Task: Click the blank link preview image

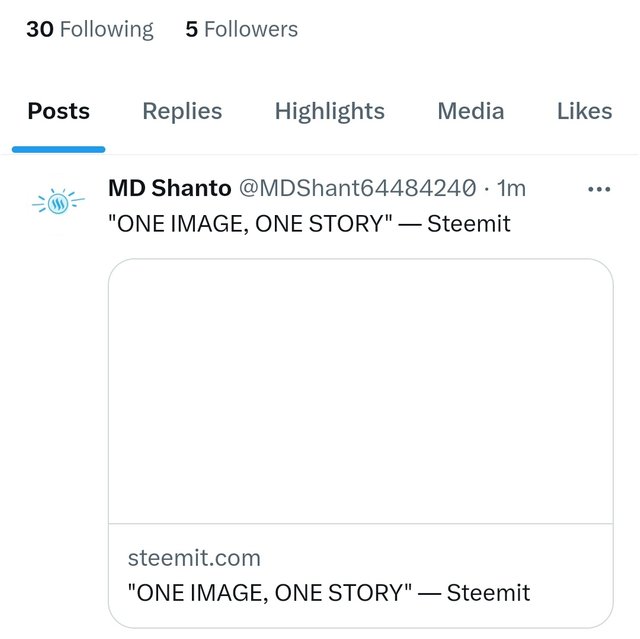Action: (360, 391)
